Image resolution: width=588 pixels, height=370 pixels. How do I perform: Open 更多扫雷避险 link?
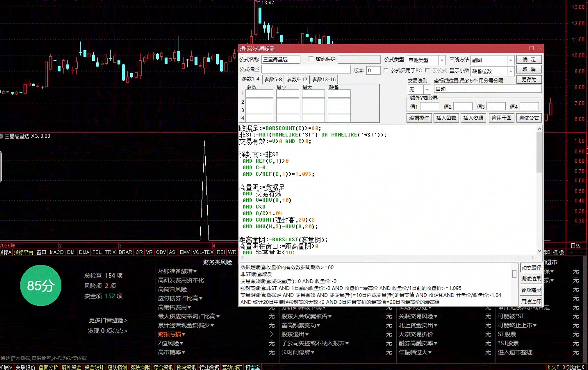(108, 320)
